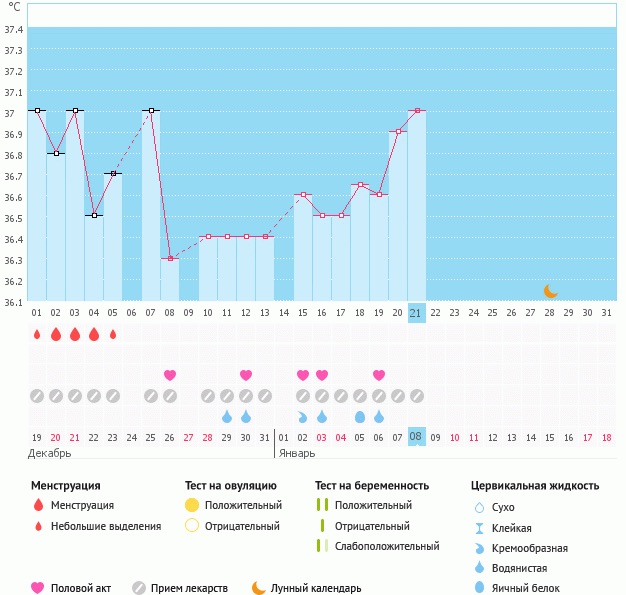Select the last temperature point on day 21
Screen dimensions: 626x595
point(417,111)
